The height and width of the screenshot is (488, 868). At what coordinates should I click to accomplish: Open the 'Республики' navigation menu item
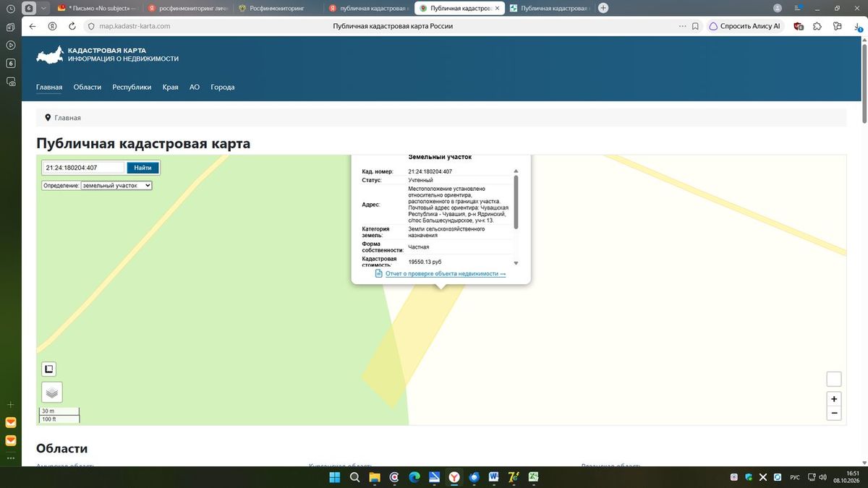132,87
